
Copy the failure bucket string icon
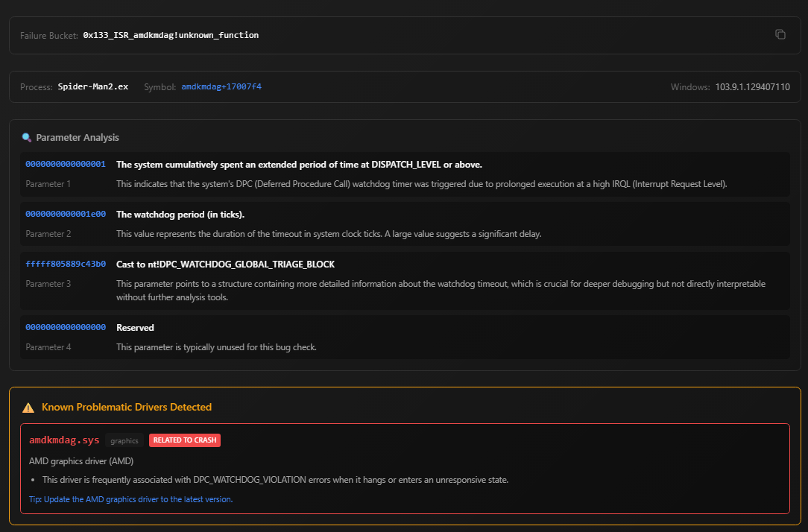pos(780,34)
